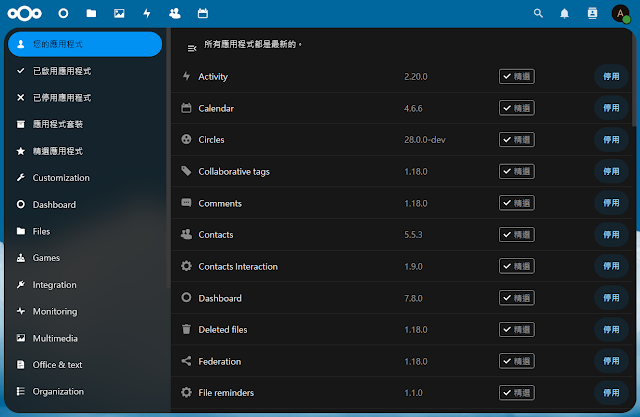Click version 28.0.0-dev text
The width and height of the screenshot is (640, 417).
[424, 140]
